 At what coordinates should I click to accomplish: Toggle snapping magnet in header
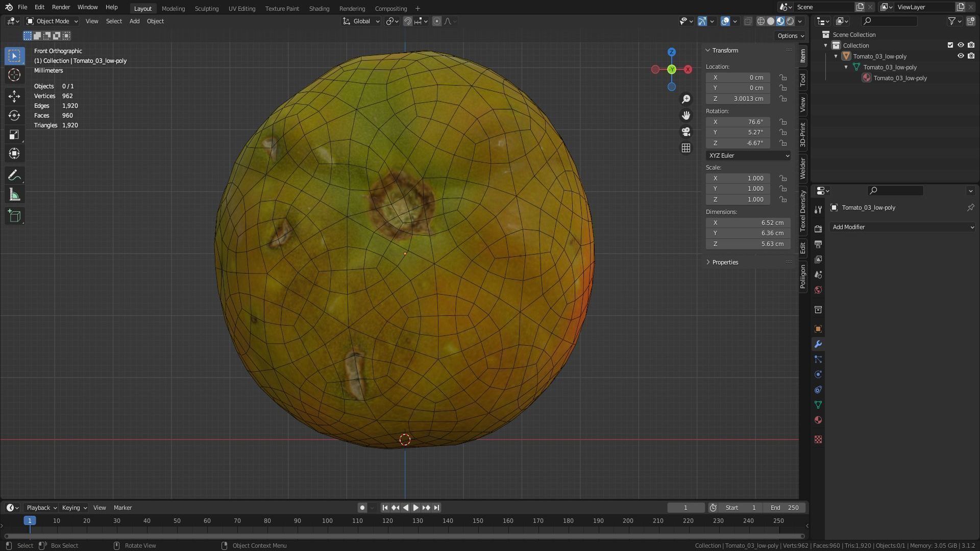pos(408,21)
